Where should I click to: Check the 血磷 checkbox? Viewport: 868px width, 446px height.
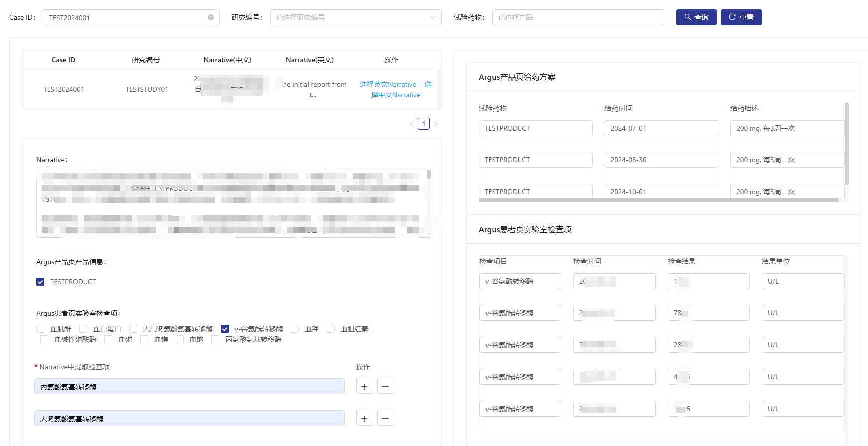tap(108, 339)
